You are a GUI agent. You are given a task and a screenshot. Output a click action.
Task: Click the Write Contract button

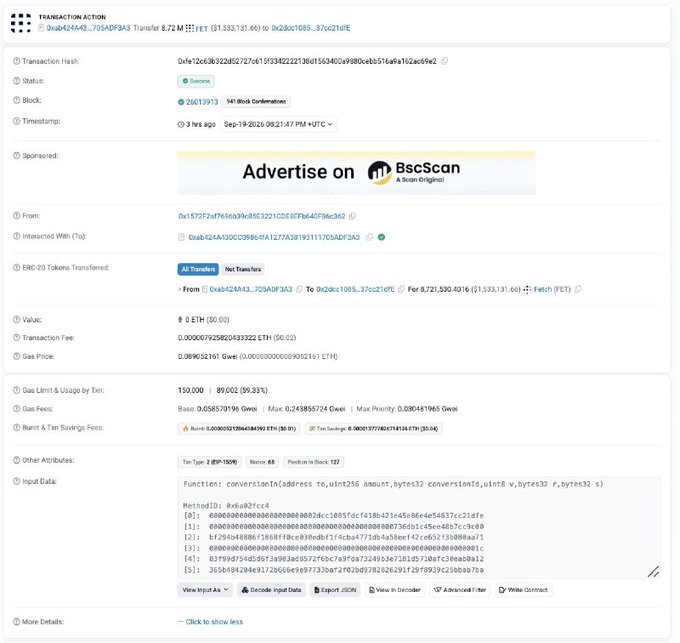523,590
